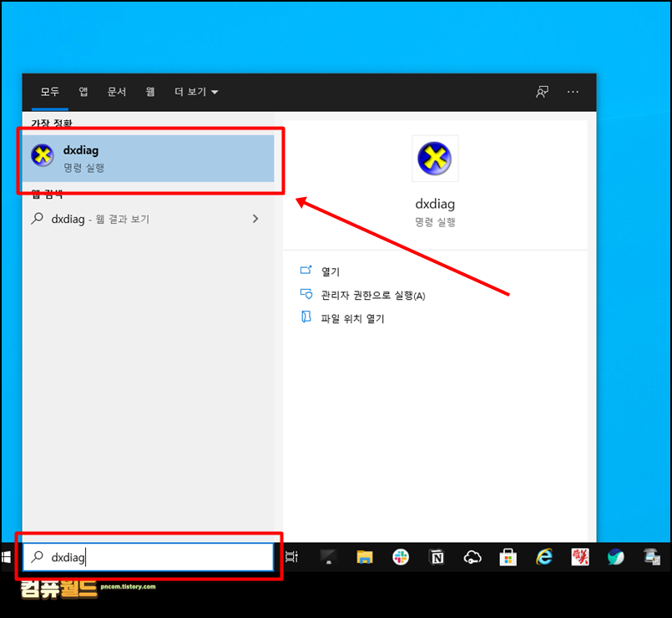Click 열기 to open dxdiag
This screenshot has width=672, height=618.
click(331, 271)
